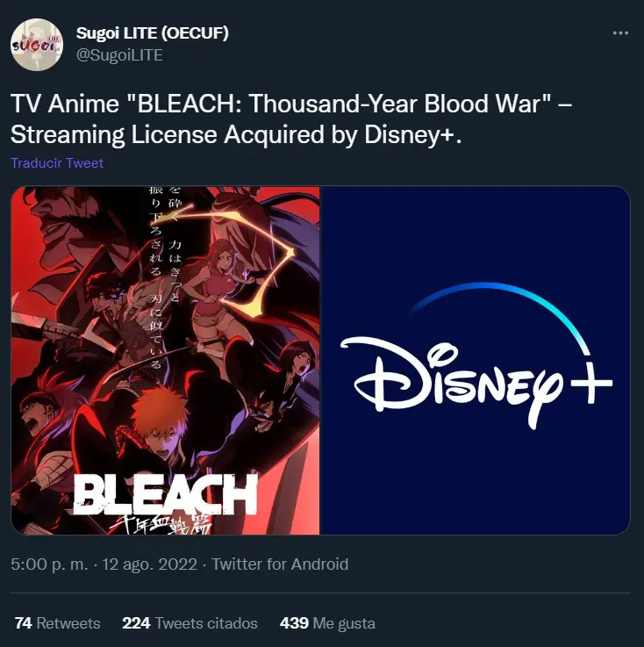The height and width of the screenshot is (647, 644).
Task: Click the vertical Japanese text on the poster
Action: 165,277
